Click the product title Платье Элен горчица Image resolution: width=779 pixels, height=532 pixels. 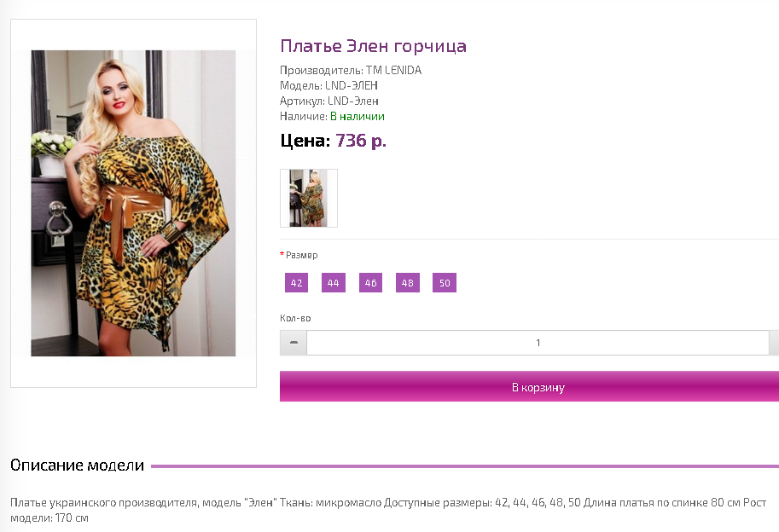[373, 46]
